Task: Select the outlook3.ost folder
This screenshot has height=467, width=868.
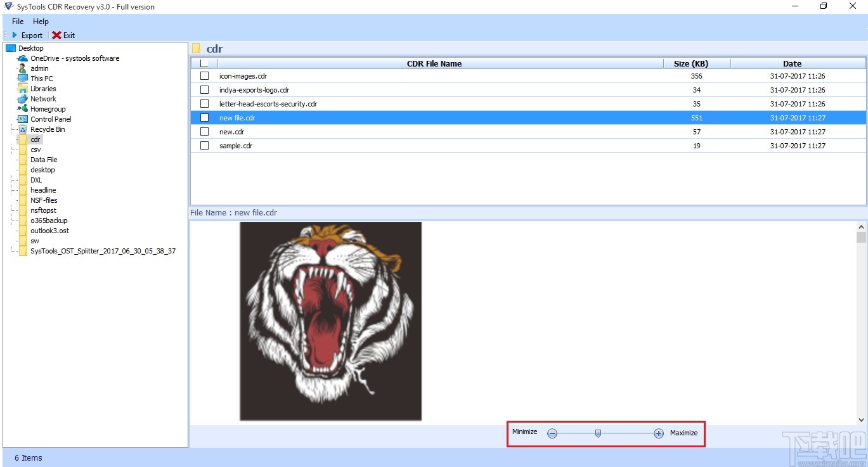Action: [x=49, y=231]
